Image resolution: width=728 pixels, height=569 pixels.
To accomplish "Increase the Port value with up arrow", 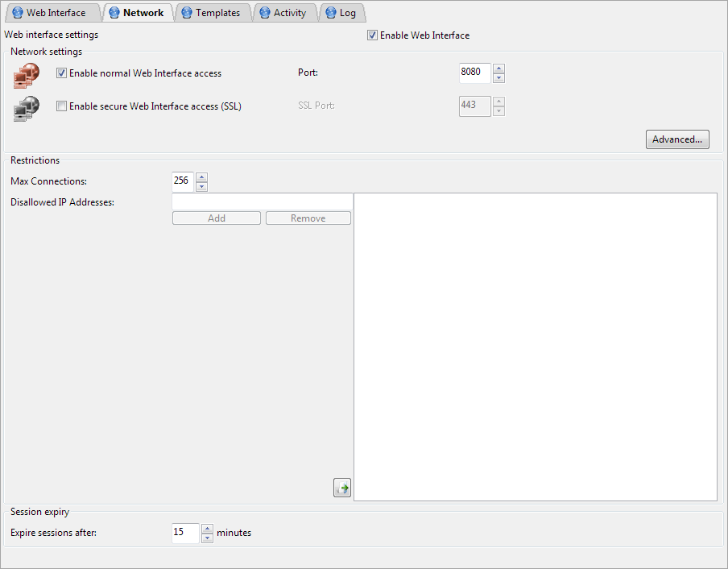I will [x=498, y=69].
